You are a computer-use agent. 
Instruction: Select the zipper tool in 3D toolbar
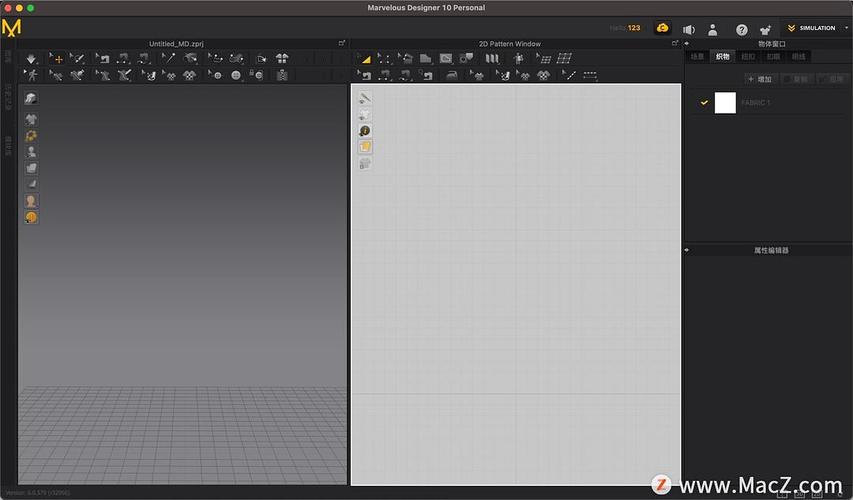pos(282,75)
